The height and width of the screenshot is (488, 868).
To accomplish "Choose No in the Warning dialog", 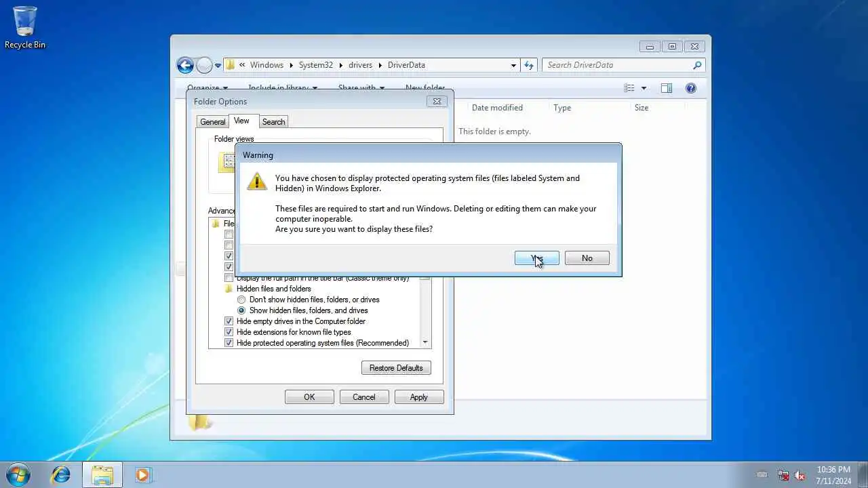I will 587,258.
